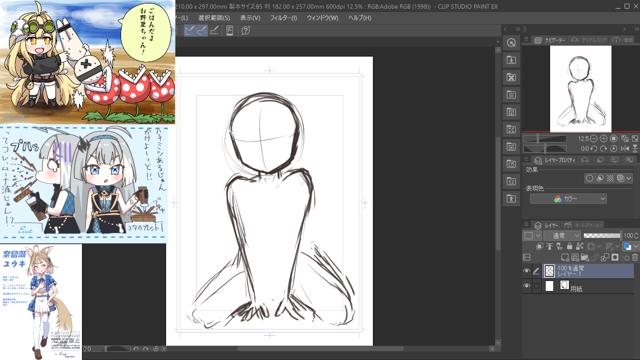Open the Window (W) menu
Image resolution: width=640 pixels, height=360 pixels.
[322, 18]
